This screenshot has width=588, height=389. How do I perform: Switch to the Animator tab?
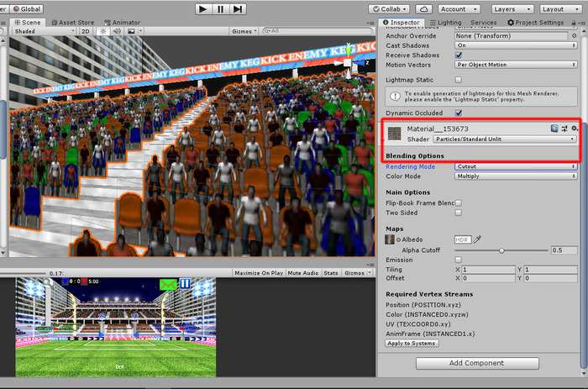point(123,23)
